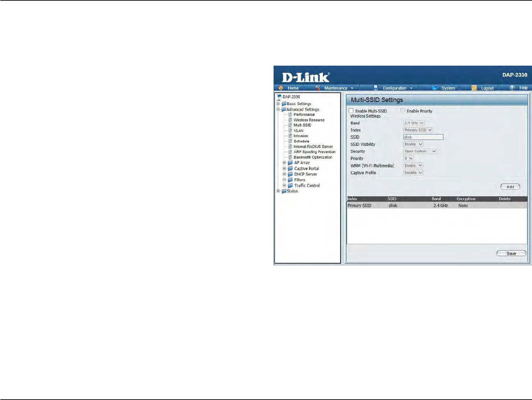Click the Configuration disk icon
This screenshot has width=532, height=400.
point(376,88)
